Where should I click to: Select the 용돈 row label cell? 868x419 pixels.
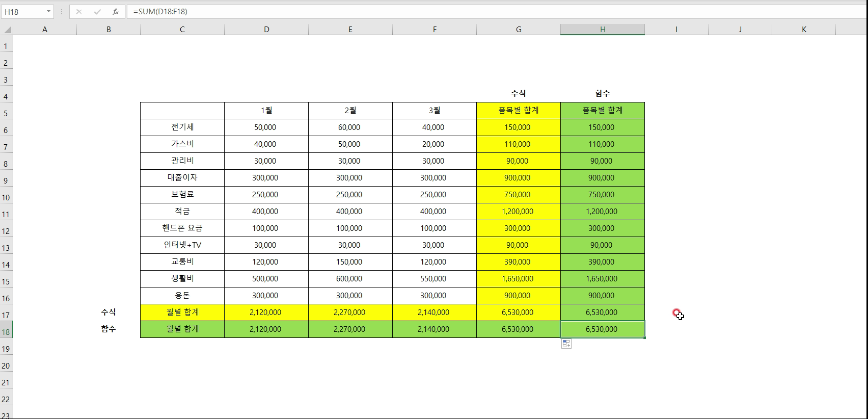pyautogui.click(x=182, y=296)
